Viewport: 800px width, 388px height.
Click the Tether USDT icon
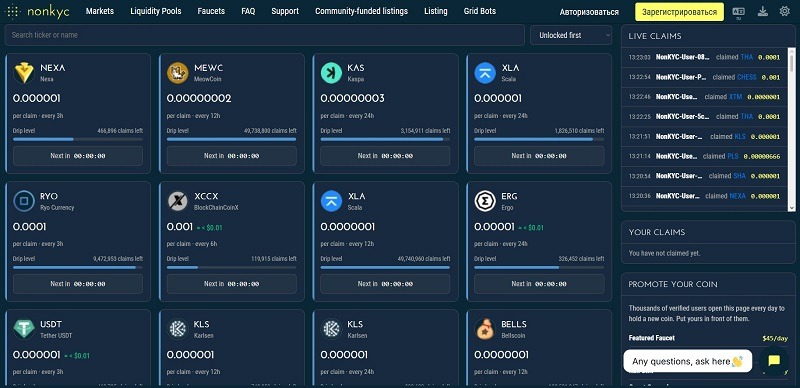click(24, 329)
